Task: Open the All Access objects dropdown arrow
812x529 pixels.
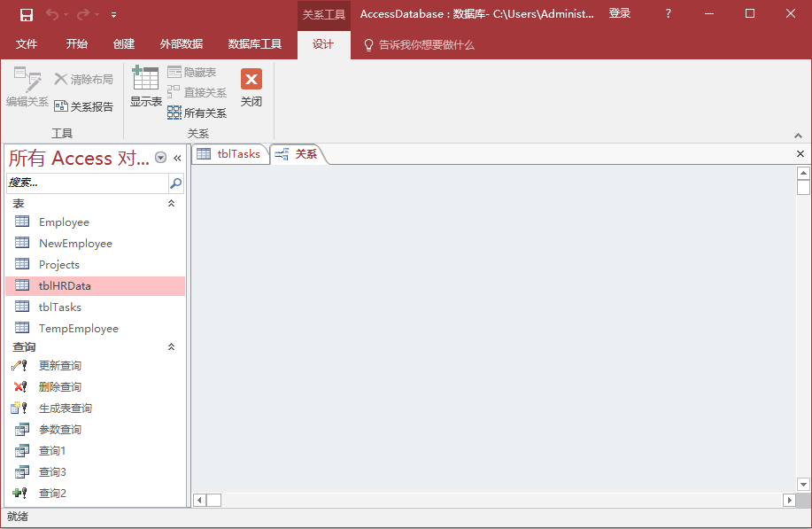Action: tap(160, 158)
